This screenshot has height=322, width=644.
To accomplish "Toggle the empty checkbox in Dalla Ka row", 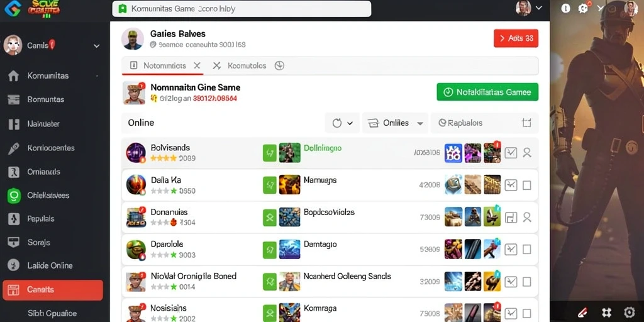I will tap(527, 186).
